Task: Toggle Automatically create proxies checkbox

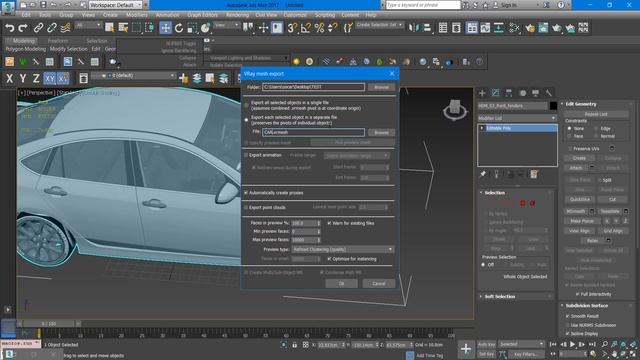Action: [246, 193]
